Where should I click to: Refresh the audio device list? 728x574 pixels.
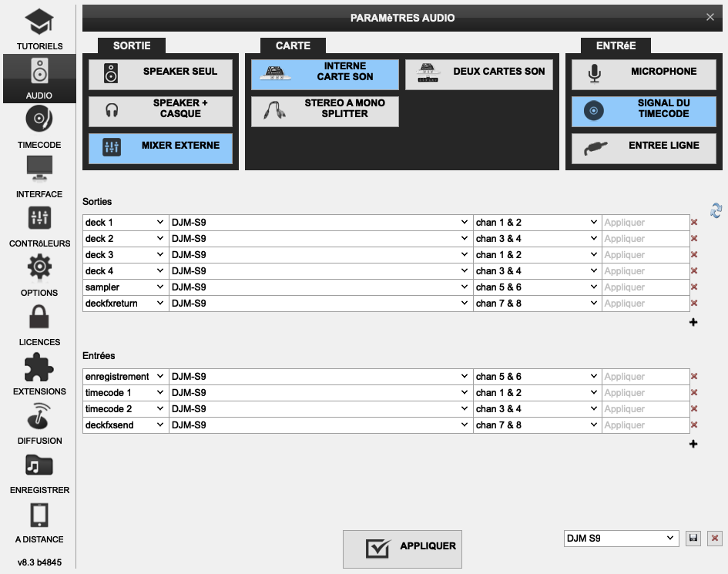coord(716,210)
